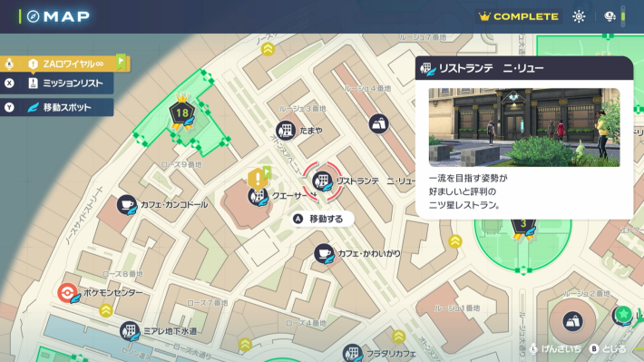Click the yellow chevron marker near ノースサイド top

click(268, 49)
